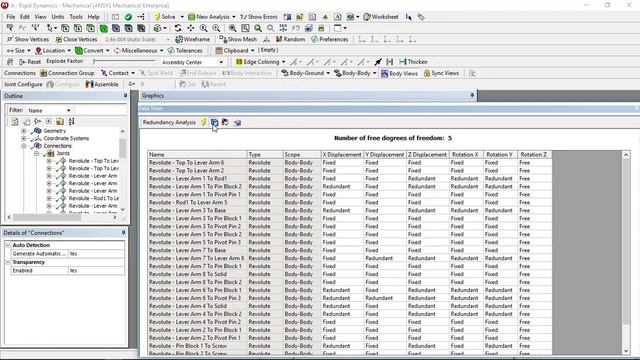Viewport: 640px width, 360px height.
Task: Click the folder icon in Outline toolbar
Action: (x=60, y=121)
